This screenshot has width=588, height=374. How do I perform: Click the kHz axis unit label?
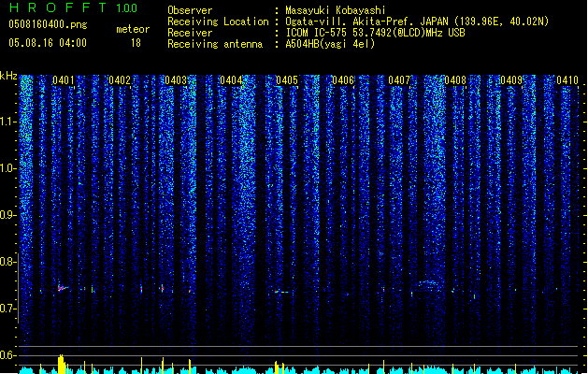(8, 76)
